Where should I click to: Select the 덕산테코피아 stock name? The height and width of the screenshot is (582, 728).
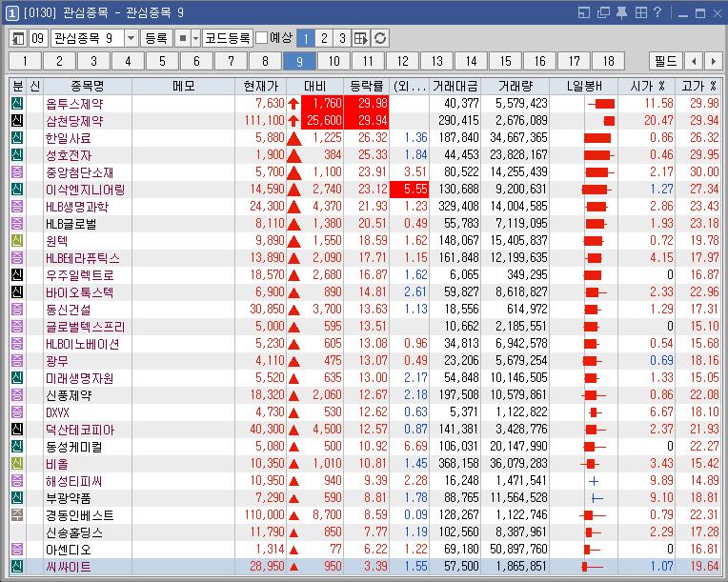click(x=80, y=430)
